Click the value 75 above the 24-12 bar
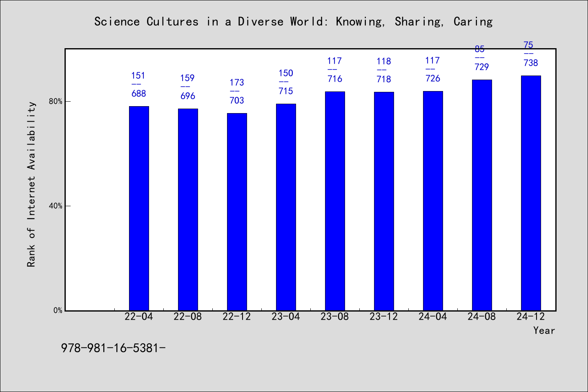The width and height of the screenshot is (588, 392). [x=528, y=45]
